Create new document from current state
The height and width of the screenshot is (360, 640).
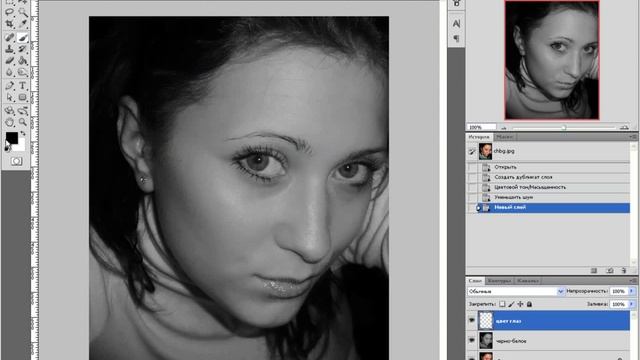click(594, 271)
